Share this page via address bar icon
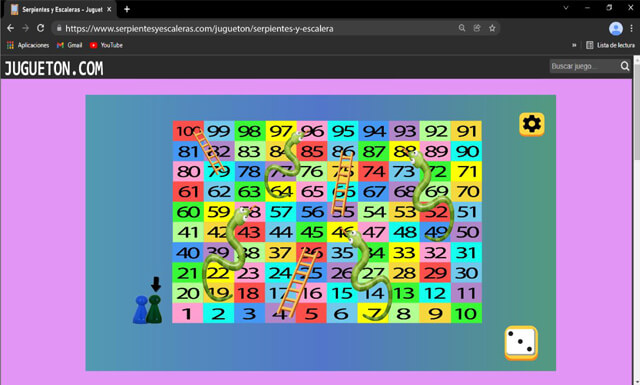Image resolution: width=640 pixels, height=385 pixels. pyautogui.click(x=477, y=28)
